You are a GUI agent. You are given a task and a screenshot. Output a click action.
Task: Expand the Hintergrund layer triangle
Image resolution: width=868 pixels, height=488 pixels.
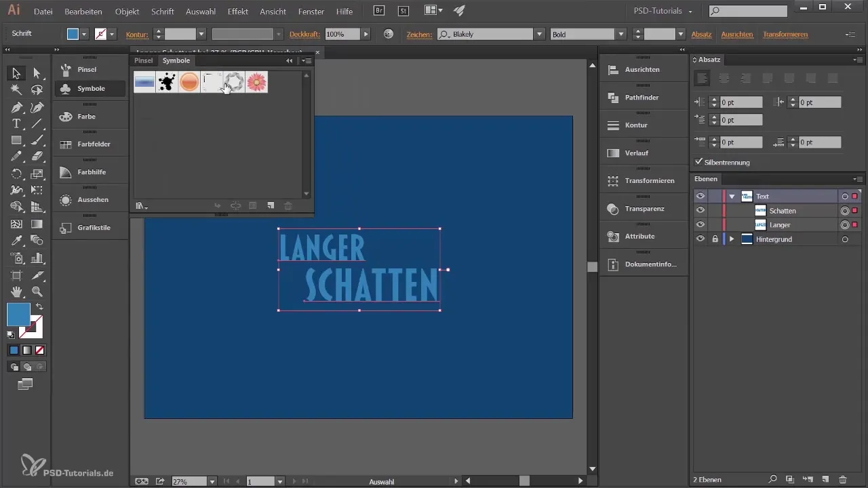click(732, 239)
